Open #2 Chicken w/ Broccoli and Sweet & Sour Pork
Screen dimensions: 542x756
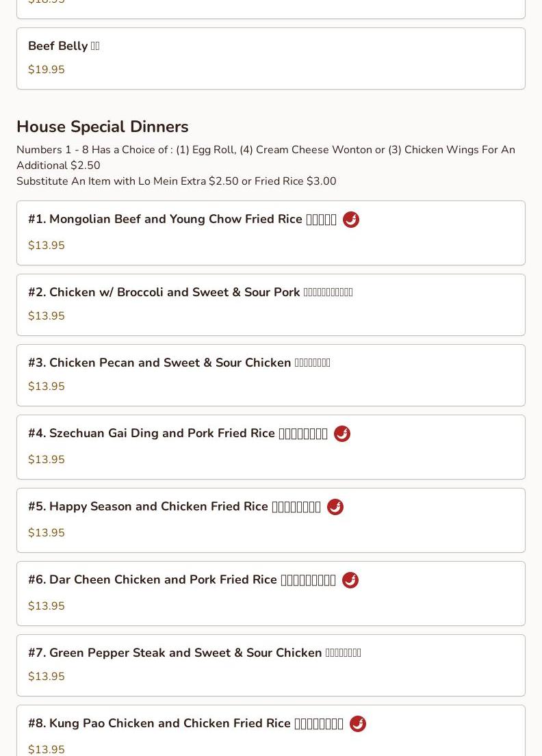[x=270, y=304]
